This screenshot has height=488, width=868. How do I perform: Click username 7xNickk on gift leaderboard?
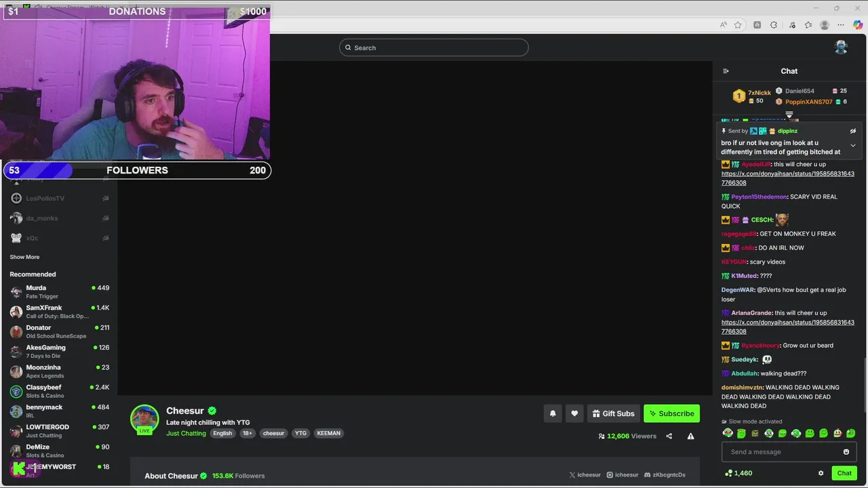coord(759,93)
